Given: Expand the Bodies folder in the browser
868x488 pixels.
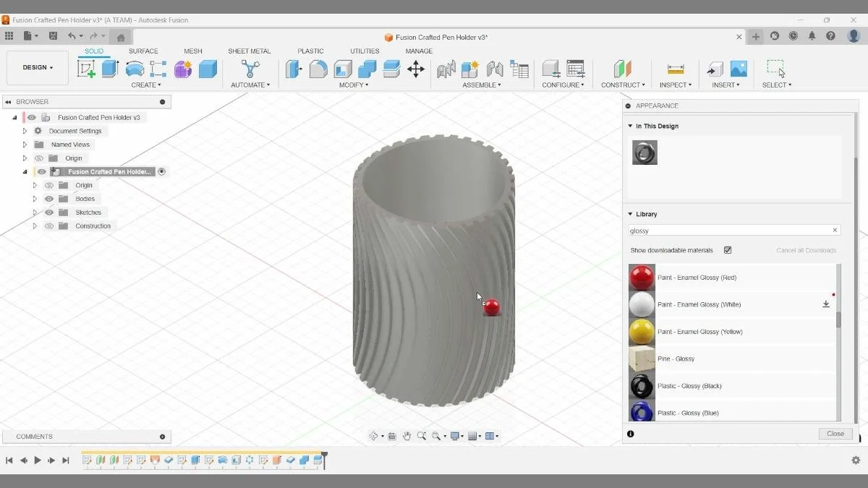Looking at the screenshot, I should point(34,198).
